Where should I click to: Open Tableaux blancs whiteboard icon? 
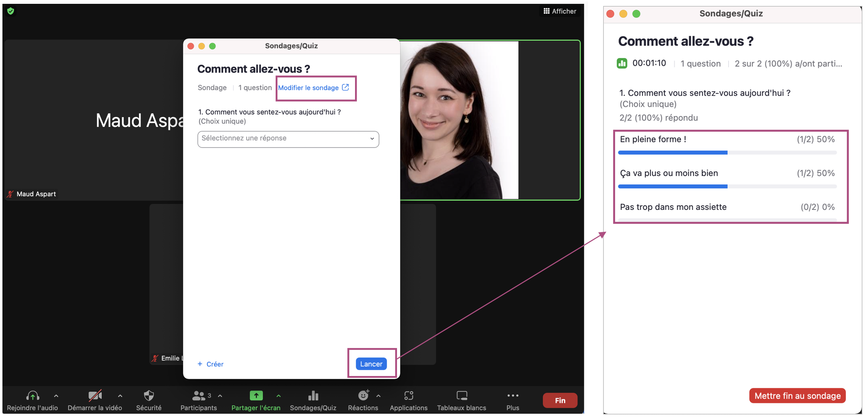pyautogui.click(x=462, y=396)
